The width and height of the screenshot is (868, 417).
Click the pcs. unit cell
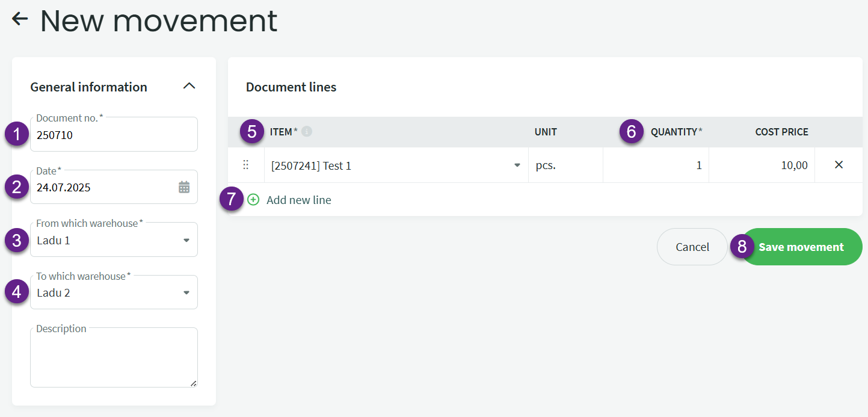(x=565, y=165)
